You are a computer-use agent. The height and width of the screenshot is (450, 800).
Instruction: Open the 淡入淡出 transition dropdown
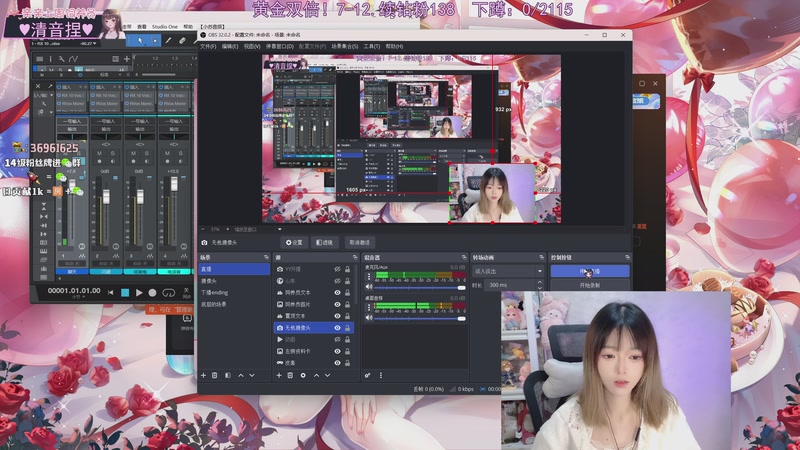(508, 271)
